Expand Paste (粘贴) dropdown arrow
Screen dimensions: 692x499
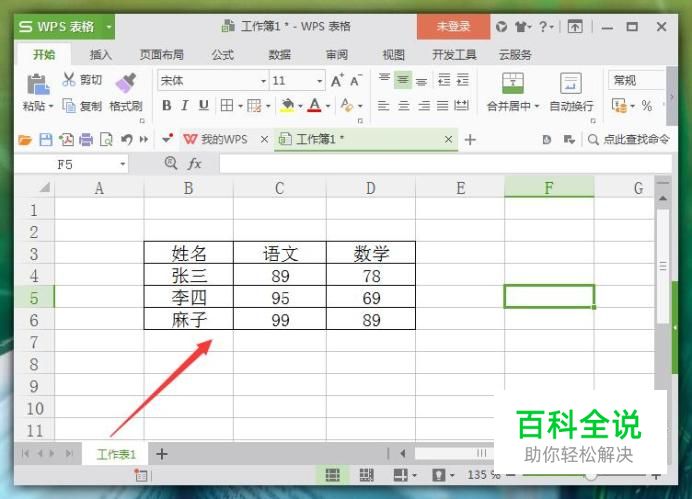tap(51, 106)
